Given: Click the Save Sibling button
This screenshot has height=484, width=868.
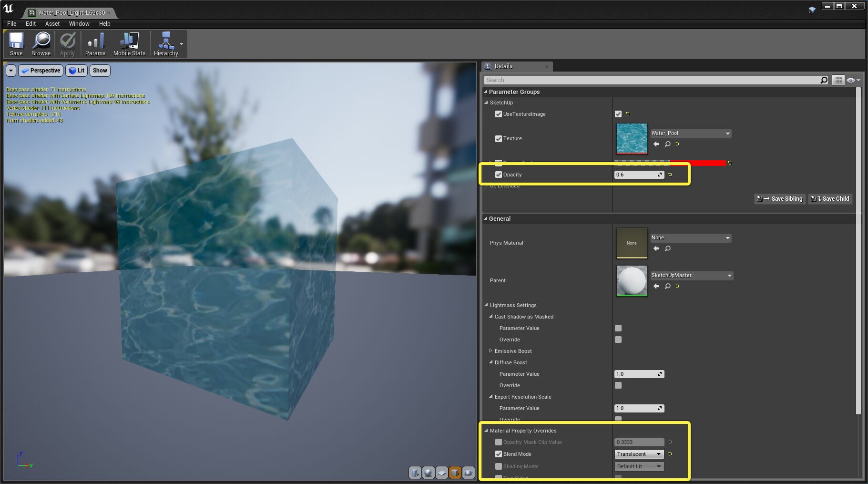Looking at the screenshot, I should pyautogui.click(x=779, y=198).
